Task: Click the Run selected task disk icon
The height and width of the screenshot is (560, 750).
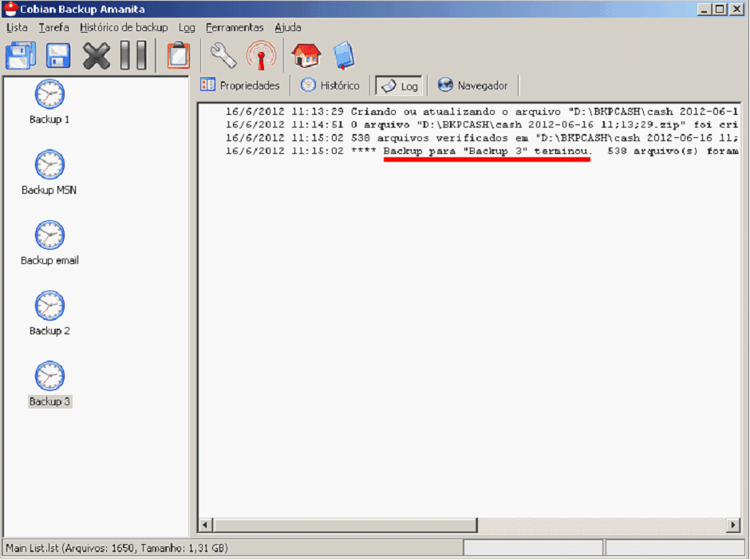Action: 57,56
